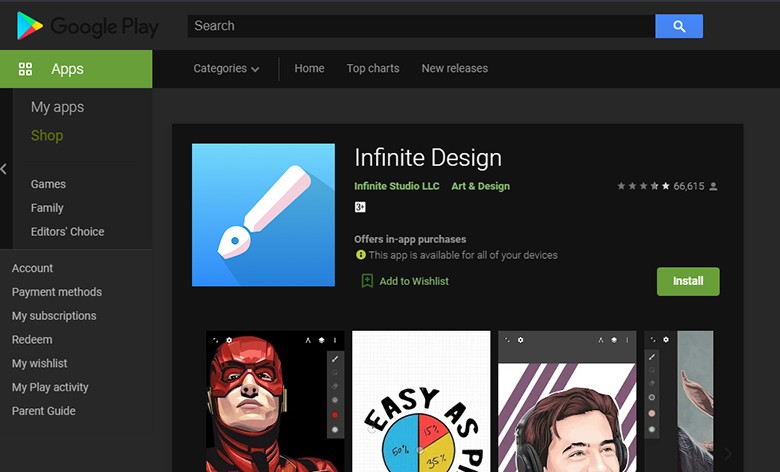The height and width of the screenshot is (472, 780).
Task: Go to Home tab
Action: tap(309, 69)
